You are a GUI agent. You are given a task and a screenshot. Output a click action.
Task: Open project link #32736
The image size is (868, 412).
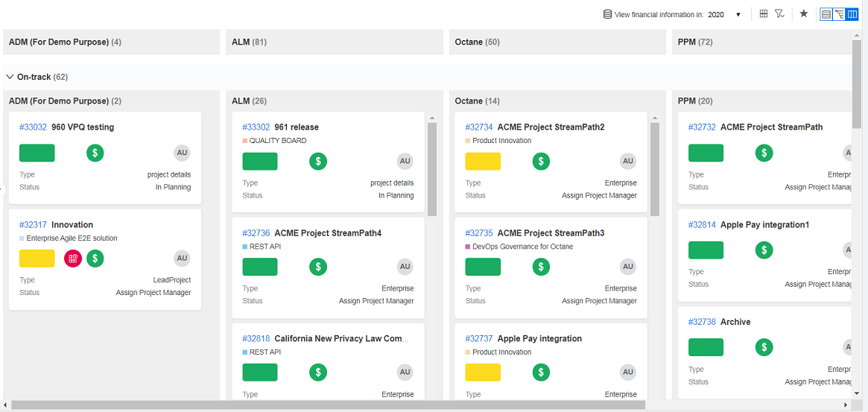coord(256,233)
